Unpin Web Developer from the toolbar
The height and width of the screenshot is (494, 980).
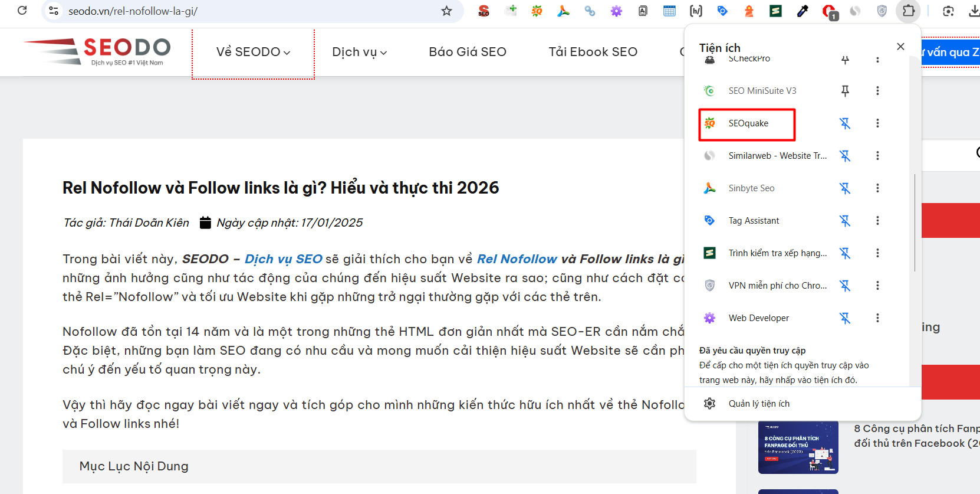[845, 318]
